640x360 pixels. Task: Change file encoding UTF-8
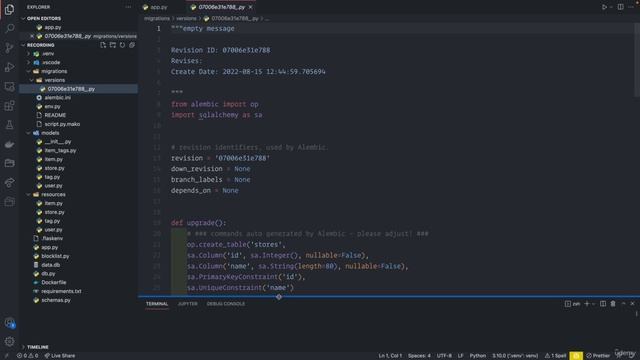click(x=444, y=356)
